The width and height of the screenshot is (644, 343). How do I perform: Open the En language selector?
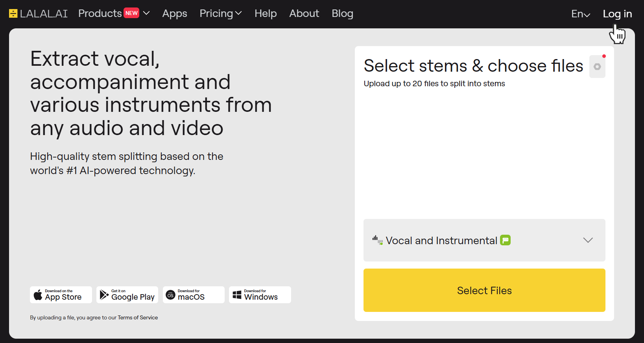pos(581,14)
